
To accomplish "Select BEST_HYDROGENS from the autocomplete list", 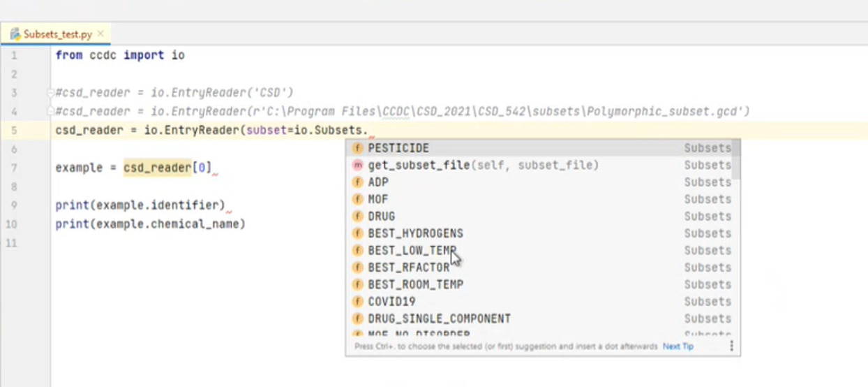I will (x=415, y=233).
